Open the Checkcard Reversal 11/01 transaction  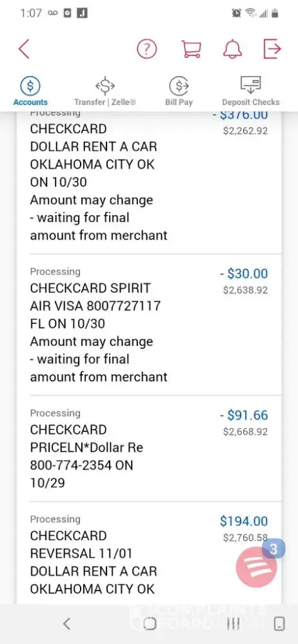(149, 553)
